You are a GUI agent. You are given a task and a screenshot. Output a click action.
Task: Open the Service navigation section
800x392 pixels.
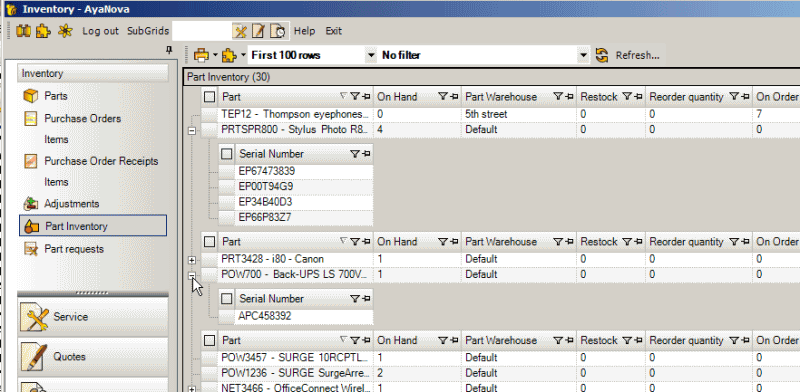click(x=93, y=317)
